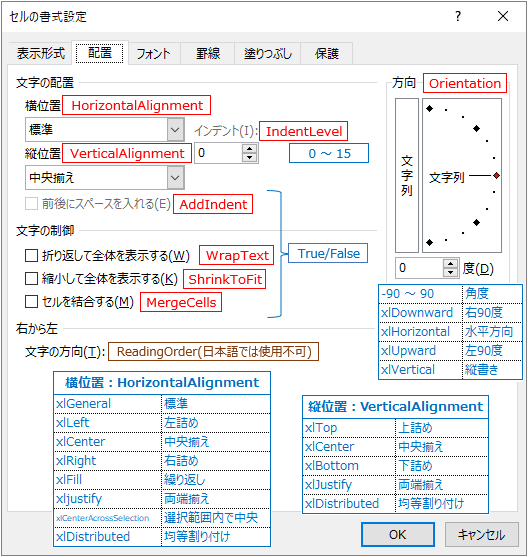Click the xlTop table cell

pyautogui.click(x=349, y=428)
